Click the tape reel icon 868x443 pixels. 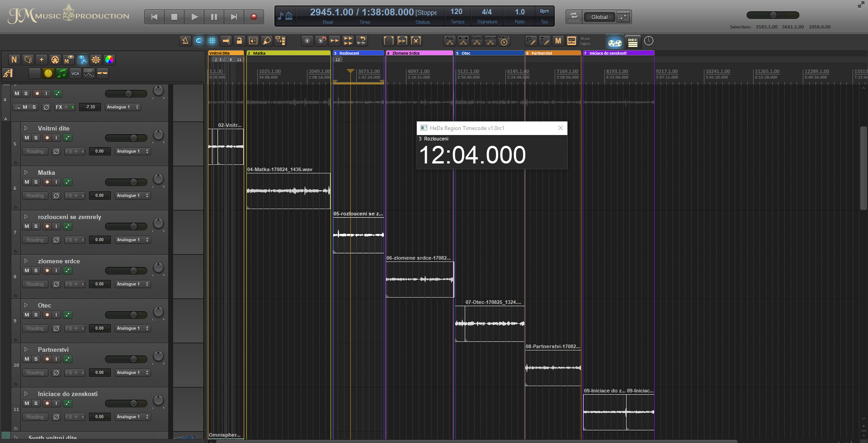(x=614, y=42)
